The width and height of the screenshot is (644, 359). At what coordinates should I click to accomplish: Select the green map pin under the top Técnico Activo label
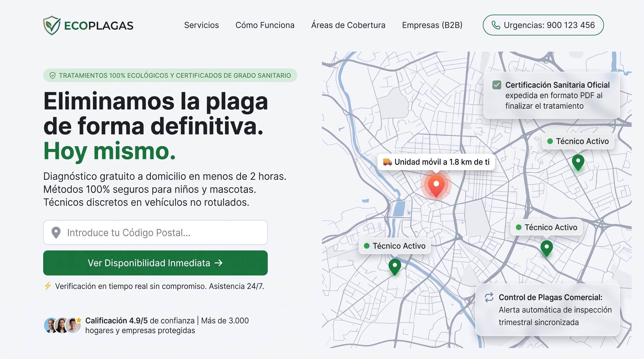point(578,162)
